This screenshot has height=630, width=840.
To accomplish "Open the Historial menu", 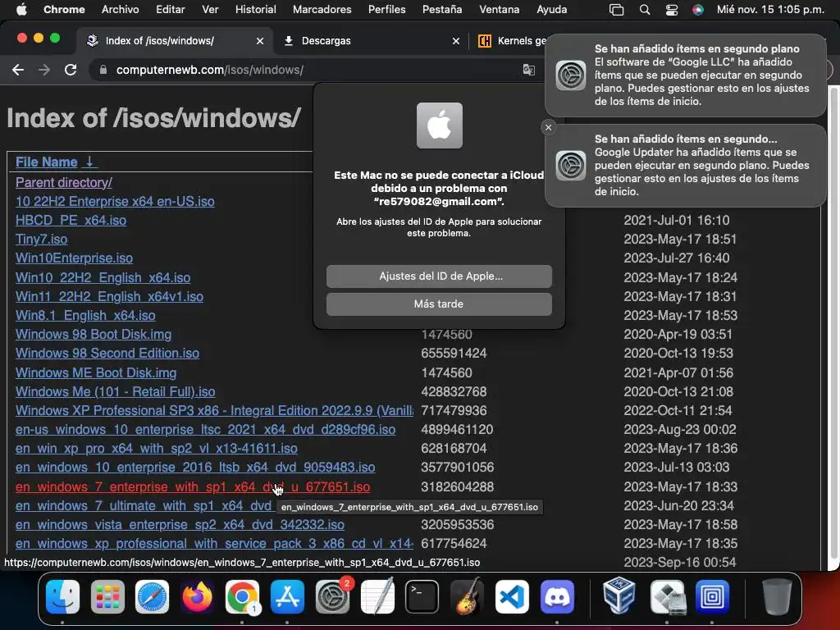I will (x=256, y=10).
